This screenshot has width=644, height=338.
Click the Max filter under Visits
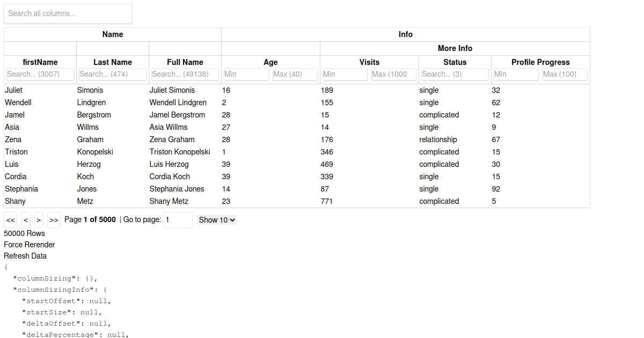pyautogui.click(x=393, y=74)
